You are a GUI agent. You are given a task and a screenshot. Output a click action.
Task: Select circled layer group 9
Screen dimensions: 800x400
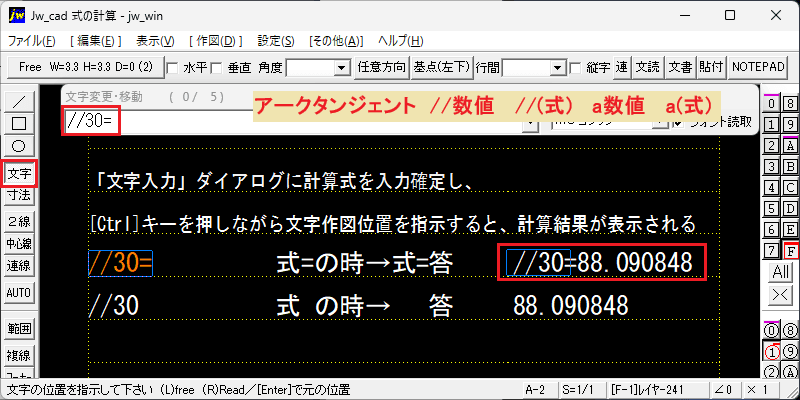tap(790, 351)
